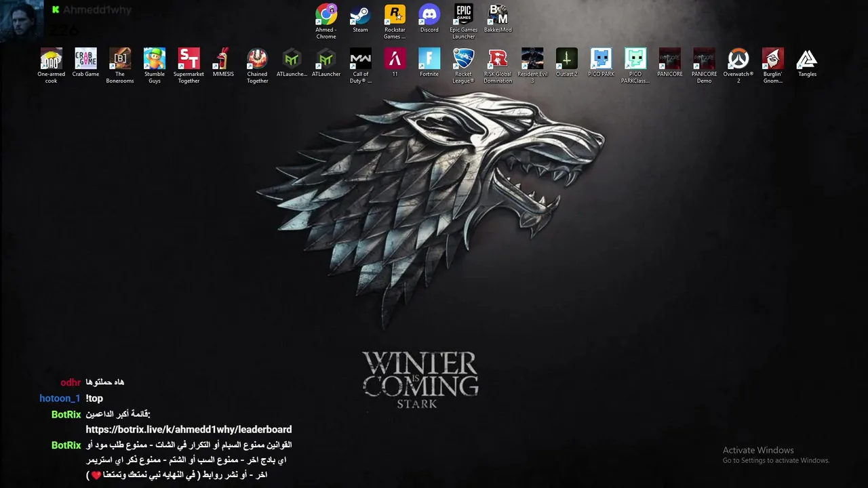Click the Crab Game shortcut

coord(85,62)
